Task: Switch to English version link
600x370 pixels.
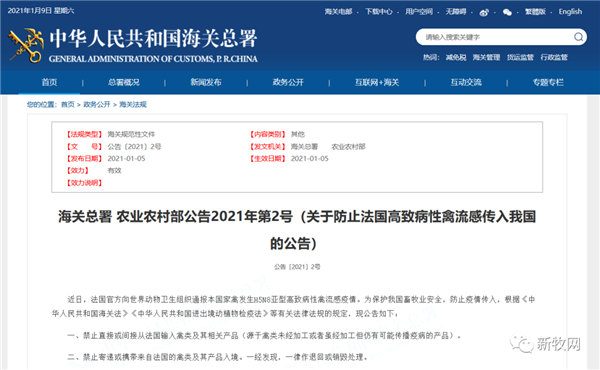Action: click(570, 12)
